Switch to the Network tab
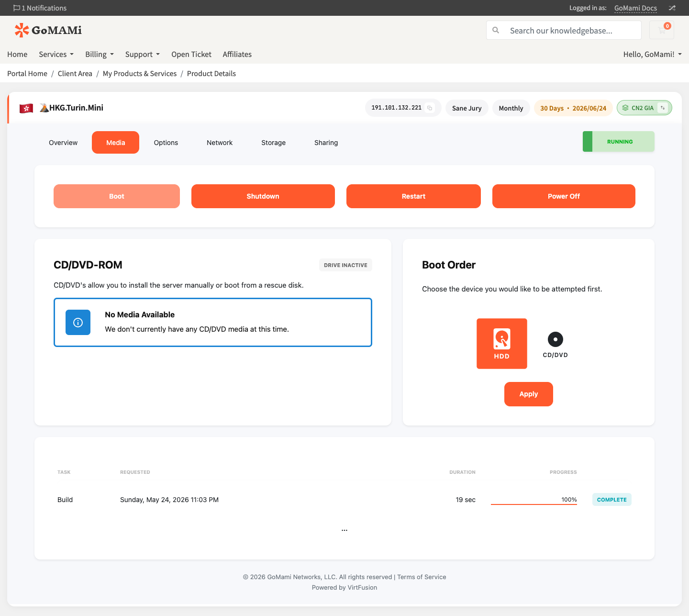The image size is (689, 616). [220, 143]
